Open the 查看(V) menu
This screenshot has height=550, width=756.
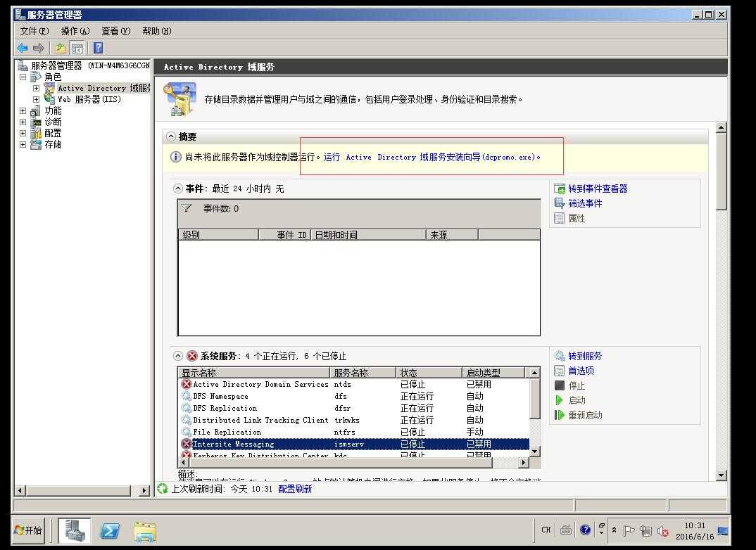click(115, 31)
